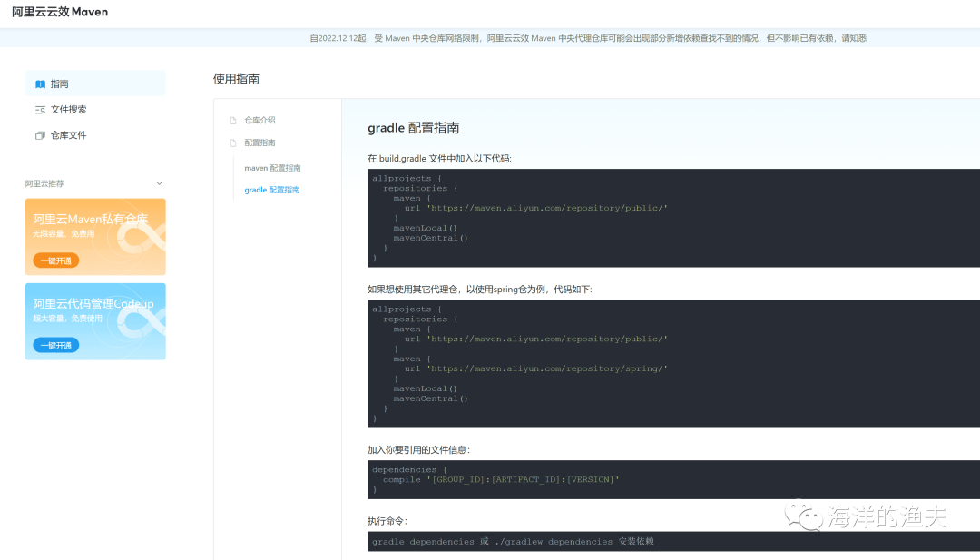
Task: Open the 指南 sidebar menu item
Action: click(x=95, y=84)
